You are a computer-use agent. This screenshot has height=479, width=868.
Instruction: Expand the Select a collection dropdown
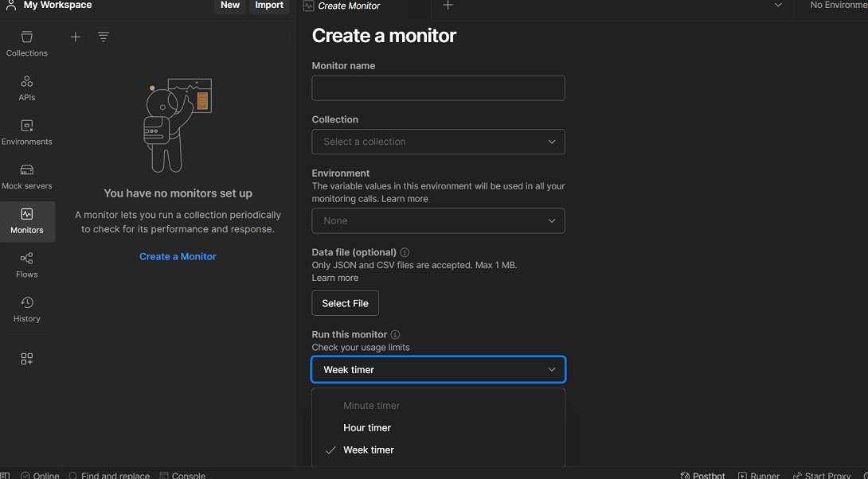point(438,142)
